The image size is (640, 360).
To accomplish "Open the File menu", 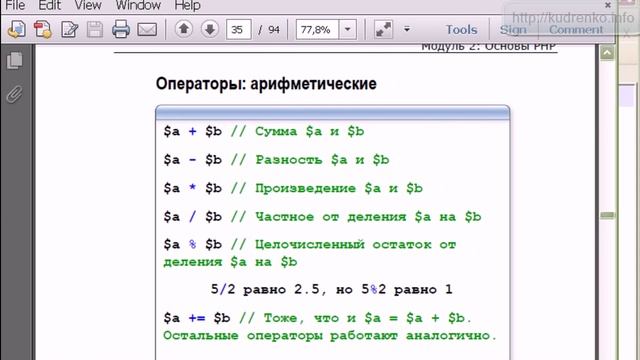I will coord(15,5).
